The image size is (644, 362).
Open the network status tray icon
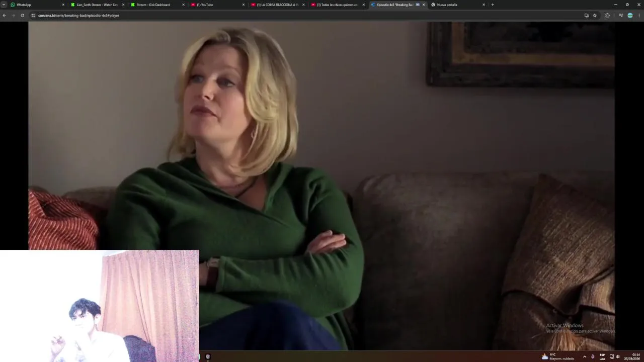click(x=612, y=356)
